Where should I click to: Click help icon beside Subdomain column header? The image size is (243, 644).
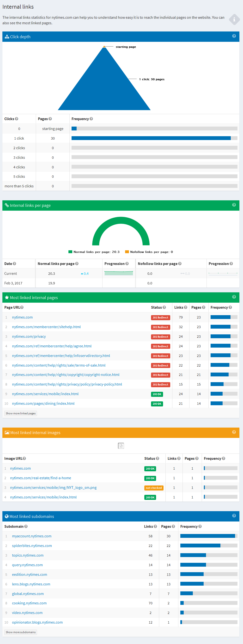pos(26,526)
